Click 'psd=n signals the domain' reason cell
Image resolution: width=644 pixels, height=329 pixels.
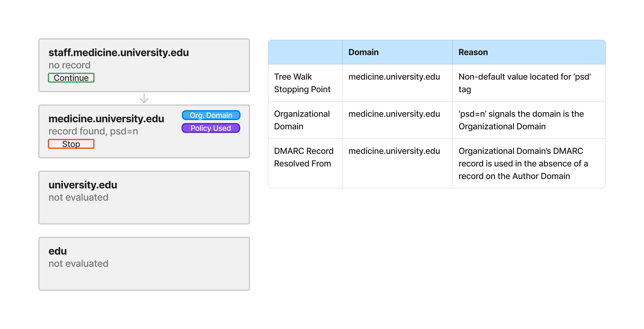[x=529, y=120]
